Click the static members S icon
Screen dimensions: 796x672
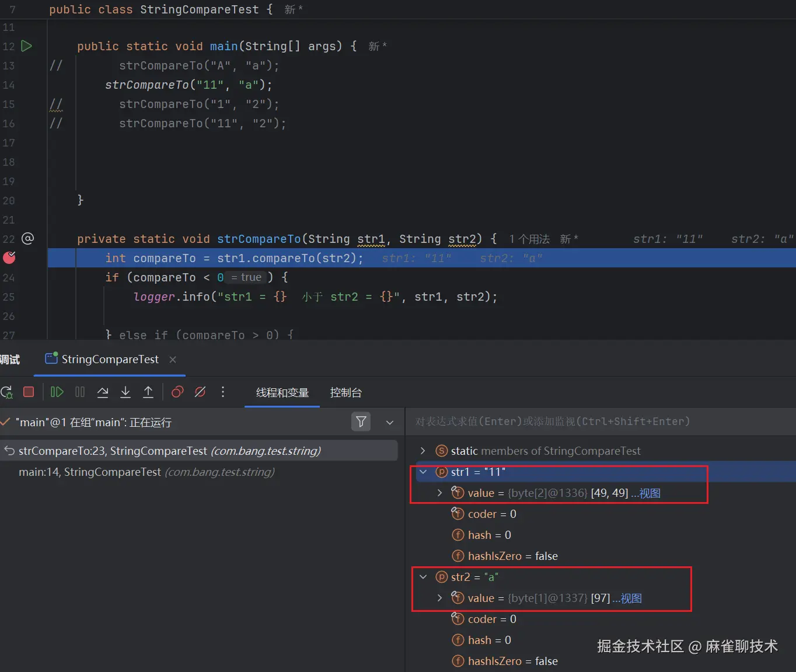point(442,451)
